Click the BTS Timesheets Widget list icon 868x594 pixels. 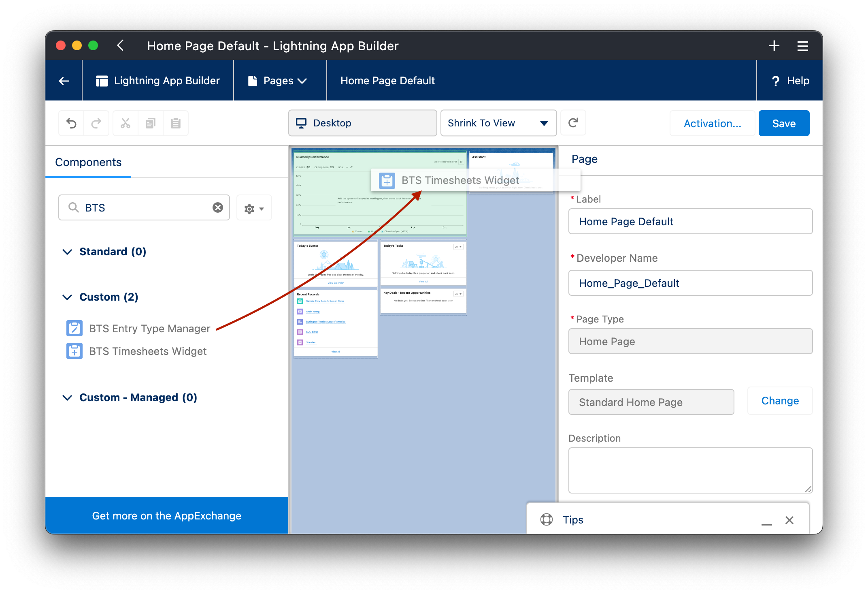[74, 351]
